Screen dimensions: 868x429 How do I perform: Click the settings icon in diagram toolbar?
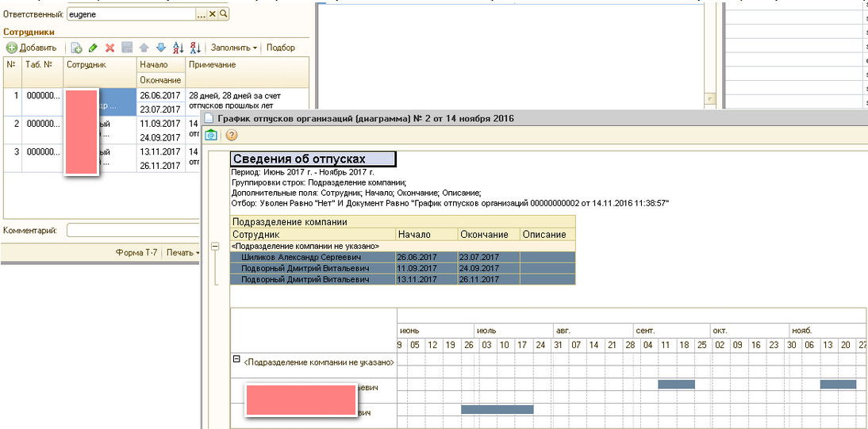coord(213,136)
